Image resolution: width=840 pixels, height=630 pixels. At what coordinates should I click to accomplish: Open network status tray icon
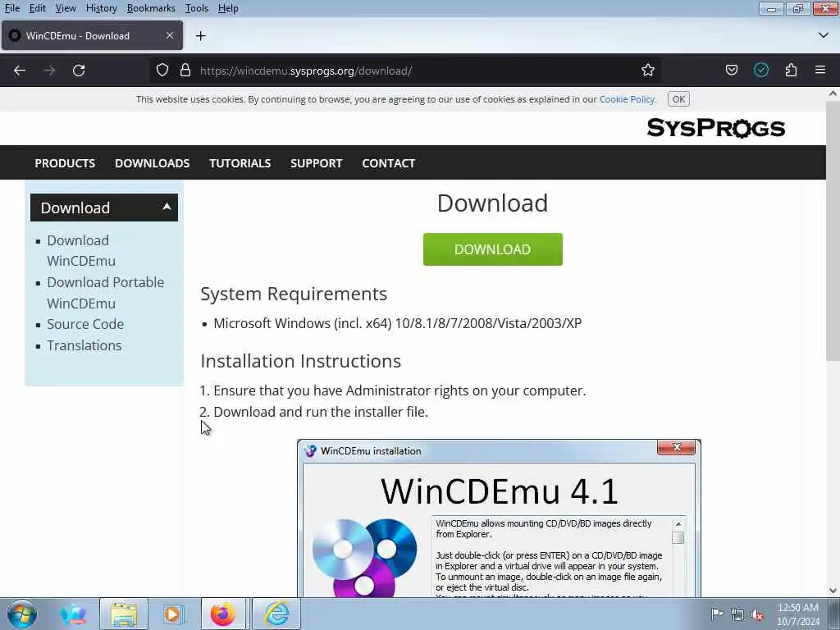737,614
